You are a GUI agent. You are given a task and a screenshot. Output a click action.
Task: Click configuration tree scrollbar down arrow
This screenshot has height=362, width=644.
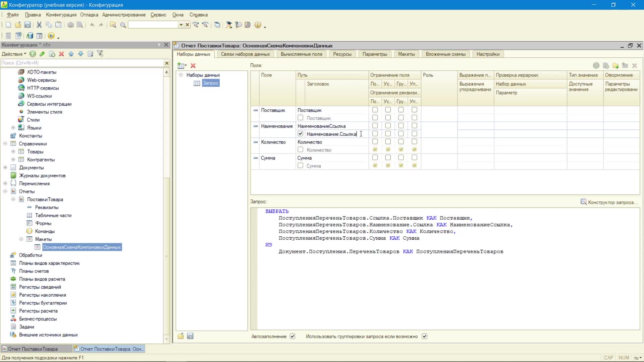pos(166,339)
